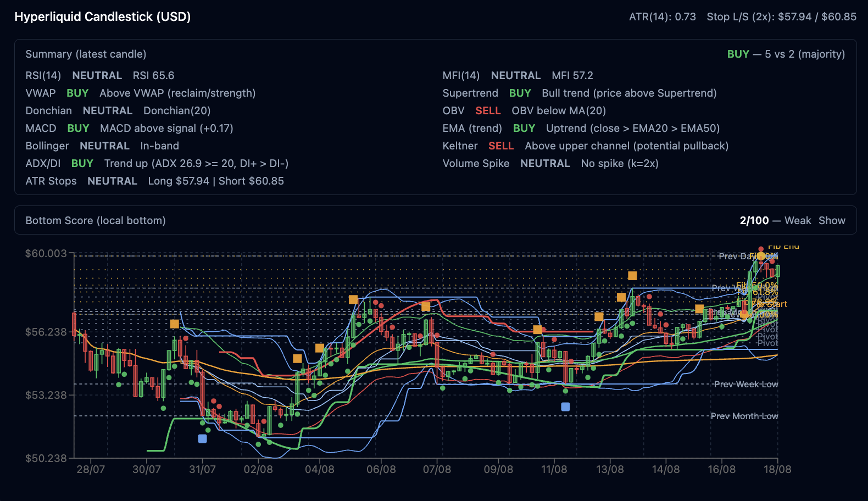Click the MACD above signal (+0.17) text

(x=166, y=128)
